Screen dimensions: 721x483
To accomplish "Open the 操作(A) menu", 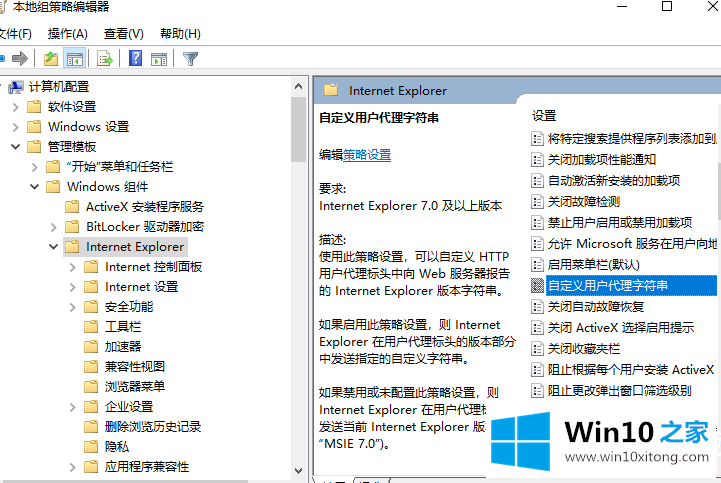I will 68,34.
